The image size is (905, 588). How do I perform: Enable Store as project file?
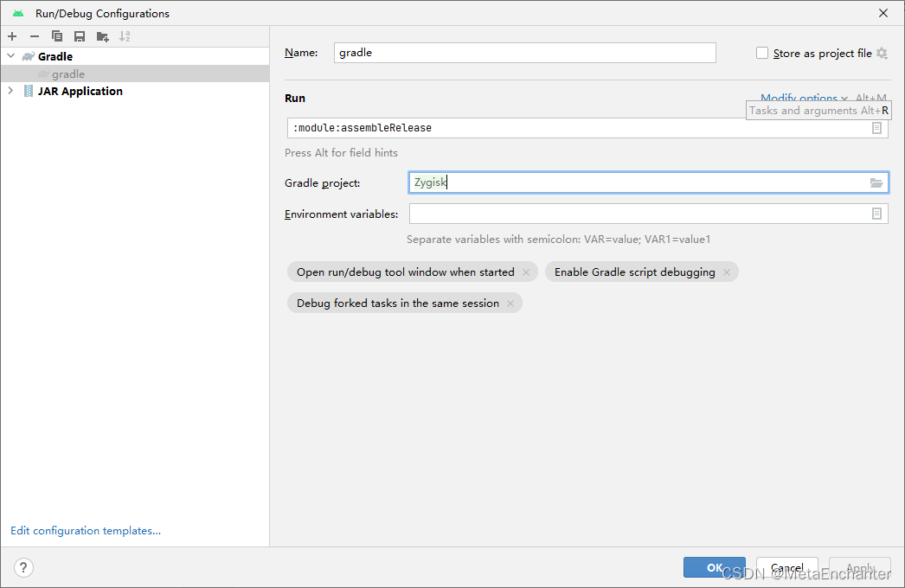[762, 53]
